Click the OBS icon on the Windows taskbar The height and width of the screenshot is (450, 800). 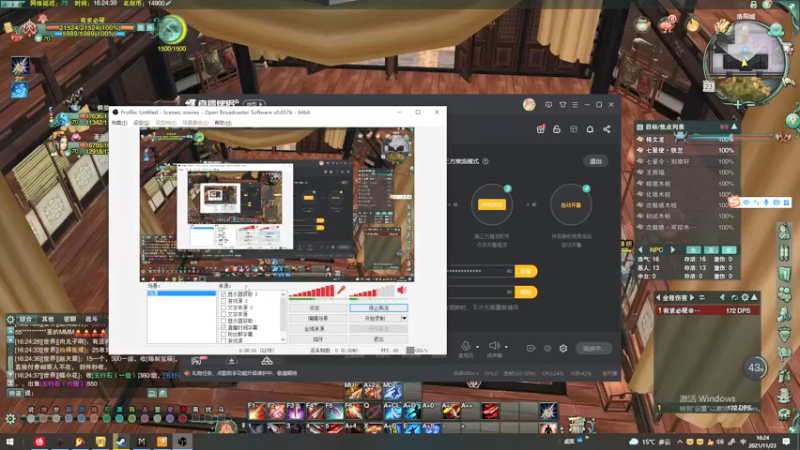pos(182,441)
